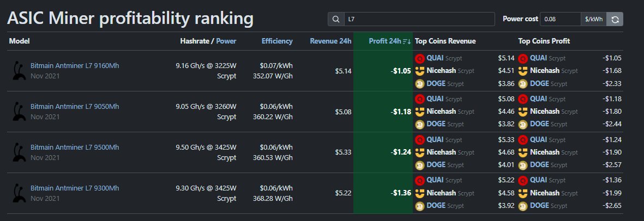The image size is (644, 221).
Task: Click the -$1.24 profit 24h value
Action: tap(401, 152)
